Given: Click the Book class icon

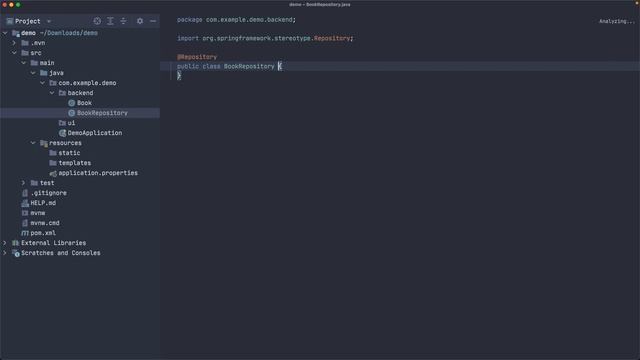Looking at the screenshot, I should pos(71,103).
